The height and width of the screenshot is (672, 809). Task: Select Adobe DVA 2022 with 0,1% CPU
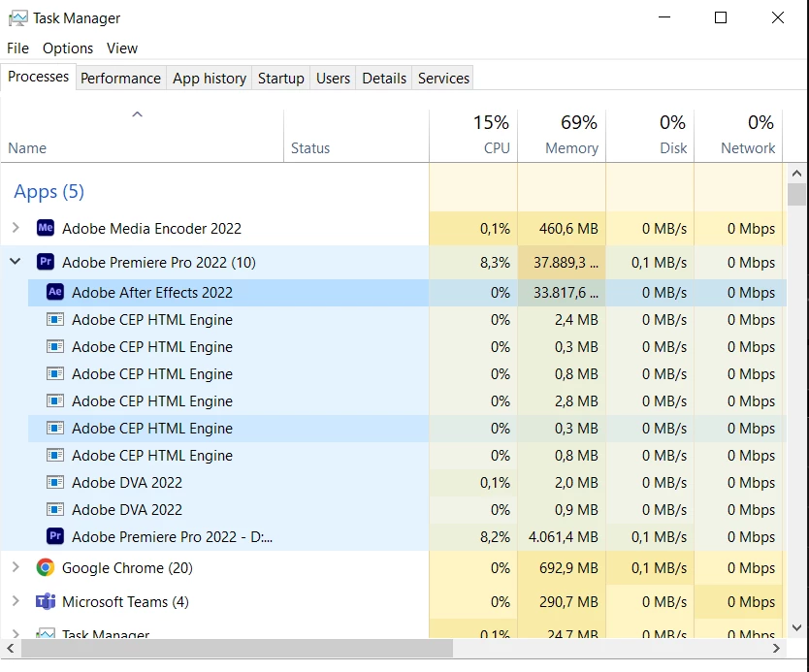click(x=407, y=483)
